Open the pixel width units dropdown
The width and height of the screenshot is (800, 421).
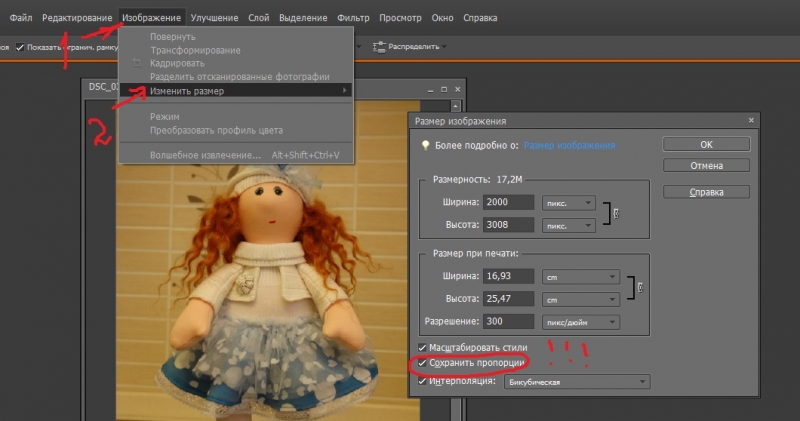pos(568,202)
